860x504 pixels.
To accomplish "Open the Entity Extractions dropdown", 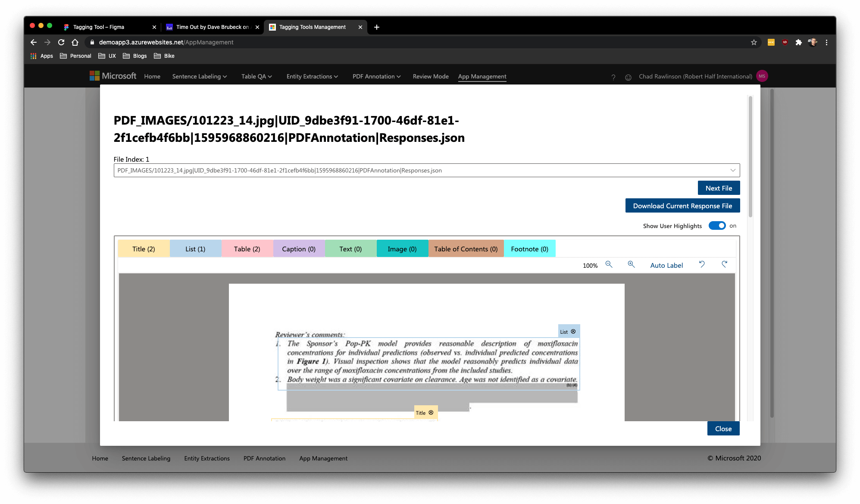I will [x=312, y=76].
